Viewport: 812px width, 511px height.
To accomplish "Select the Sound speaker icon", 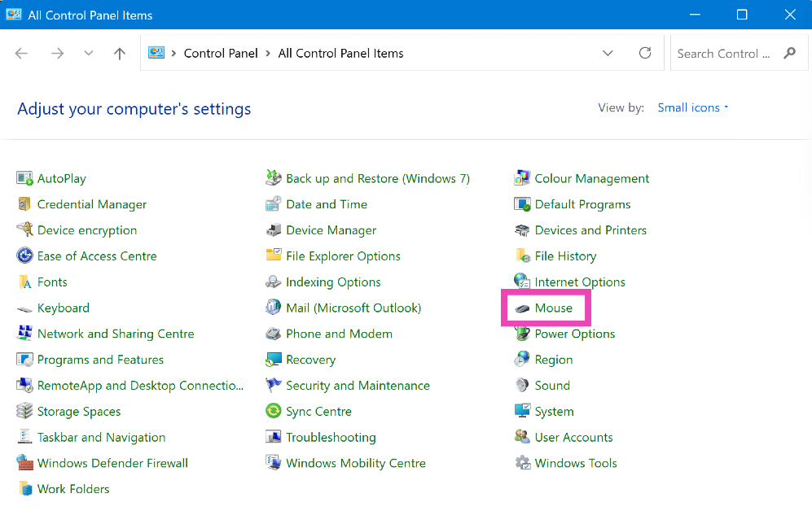I will tap(522, 386).
